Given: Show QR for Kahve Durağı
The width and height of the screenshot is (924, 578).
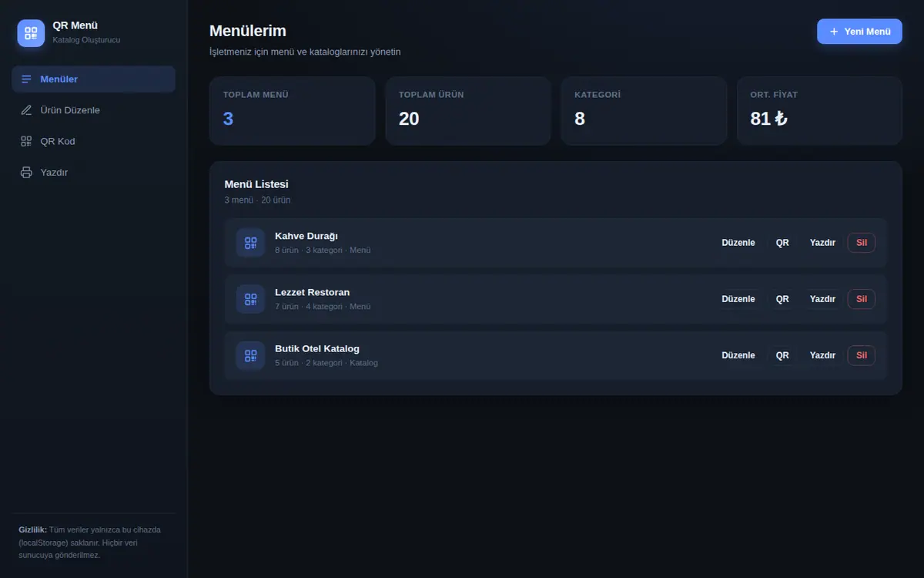Looking at the screenshot, I should coord(782,243).
